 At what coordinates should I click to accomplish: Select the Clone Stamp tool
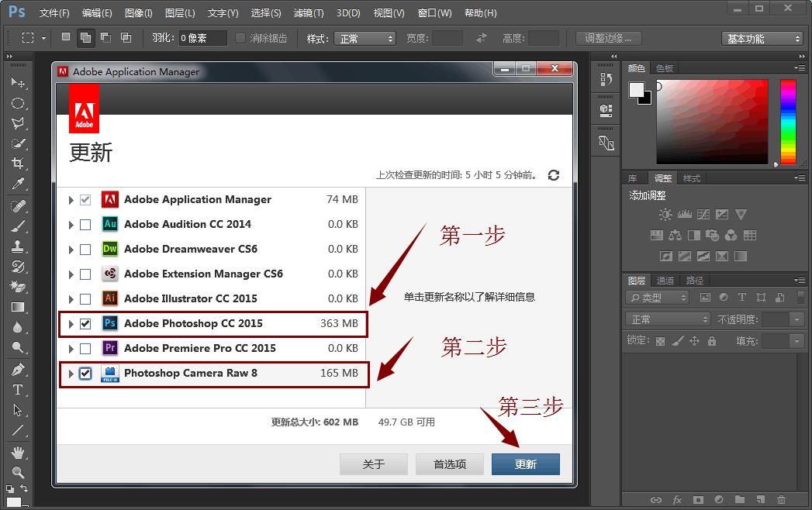(x=18, y=246)
